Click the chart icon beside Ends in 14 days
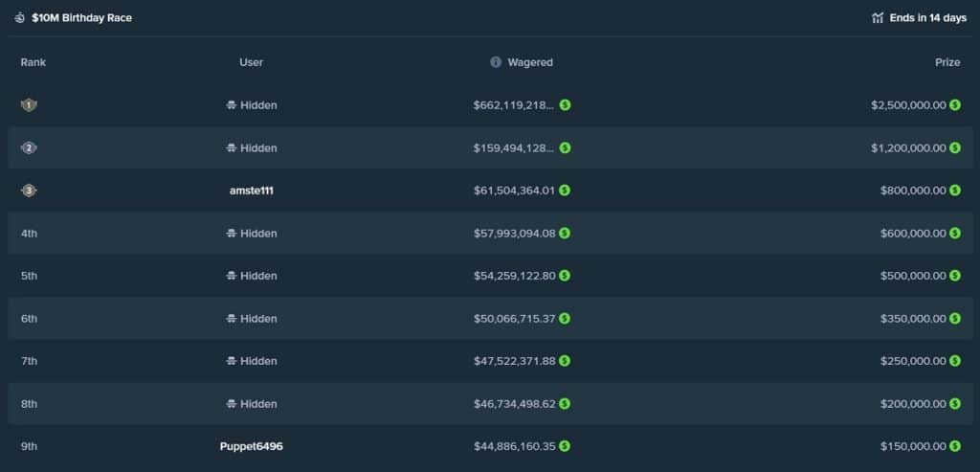This screenshot has height=472, width=980. [x=878, y=18]
